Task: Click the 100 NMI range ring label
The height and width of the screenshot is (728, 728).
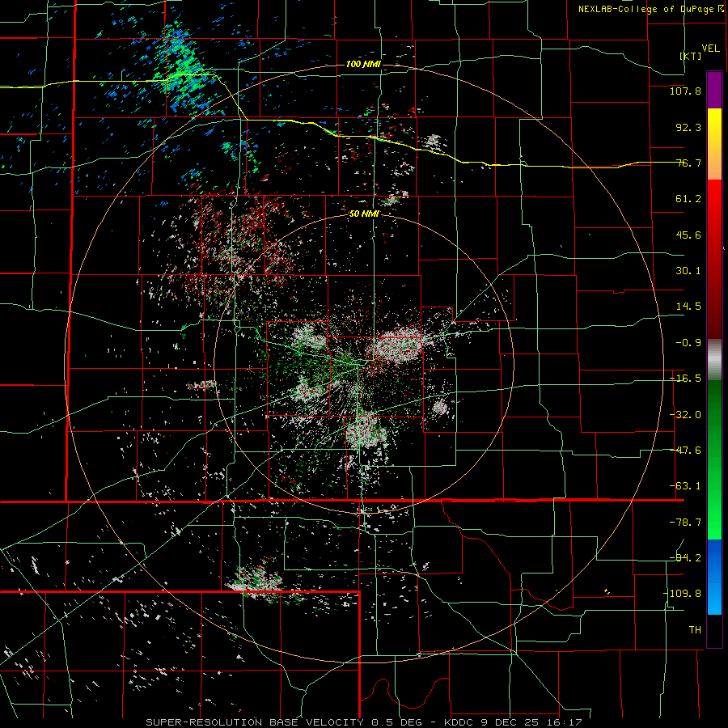Action: tap(363, 64)
